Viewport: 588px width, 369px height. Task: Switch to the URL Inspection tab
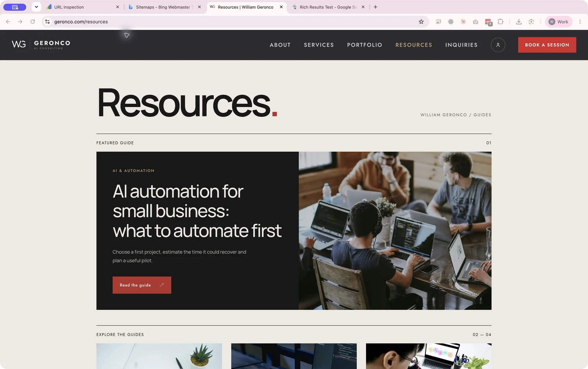pyautogui.click(x=83, y=7)
